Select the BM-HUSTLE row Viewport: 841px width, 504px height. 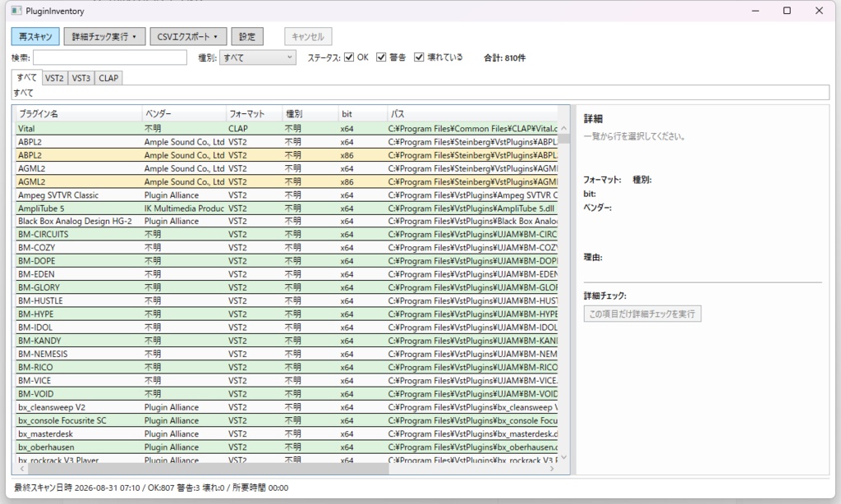pos(287,300)
